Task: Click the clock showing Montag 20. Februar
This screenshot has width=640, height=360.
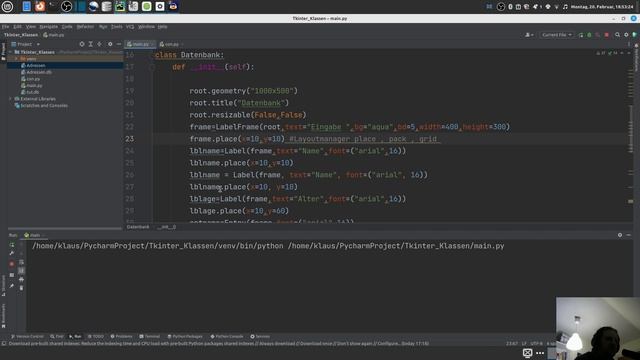Action: pyautogui.click(x=602, y=7)
